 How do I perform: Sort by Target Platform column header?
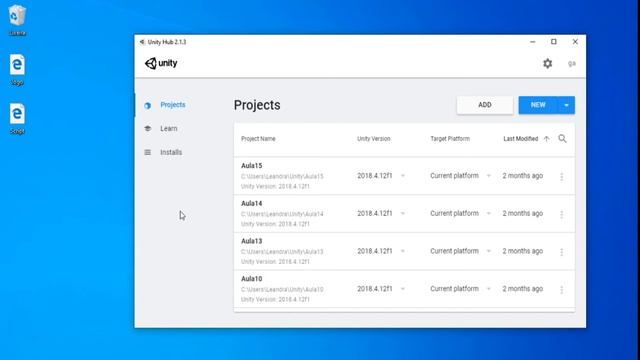[x=450, y=139]
